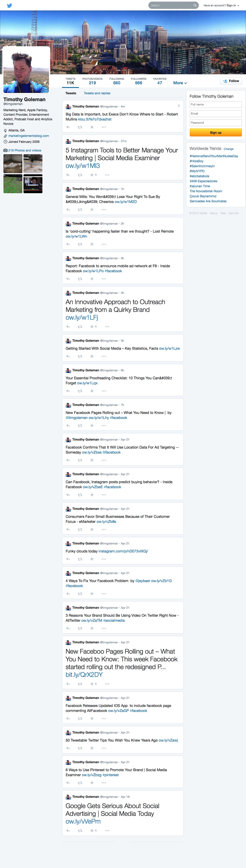The height and width of the screenshot is (868, 246).
Task: Retweet the Funky clouds today tweet
Action: click(x=80, y=559)
